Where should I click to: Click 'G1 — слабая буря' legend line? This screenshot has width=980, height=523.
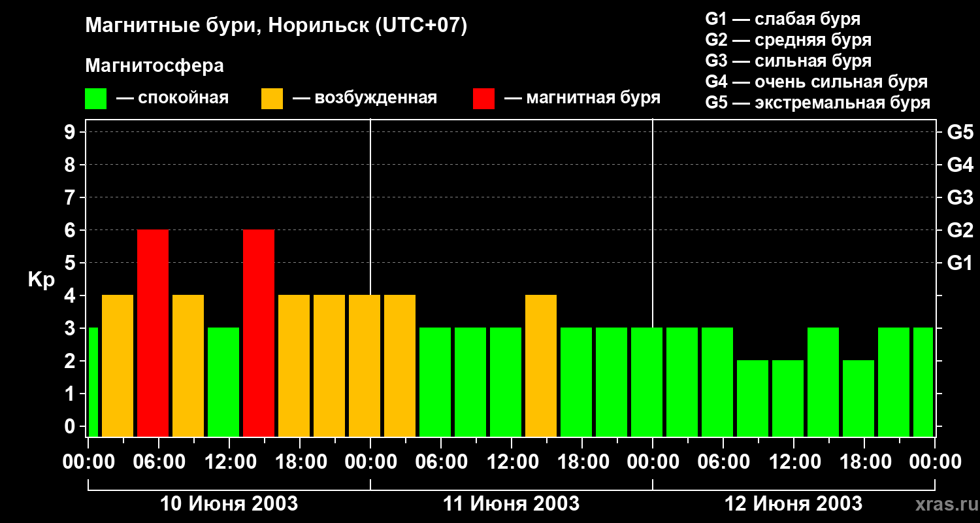coord(783,19)
